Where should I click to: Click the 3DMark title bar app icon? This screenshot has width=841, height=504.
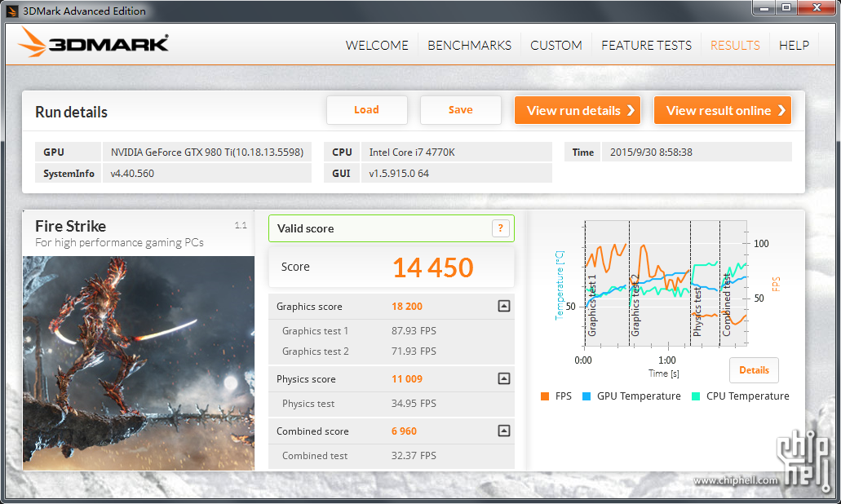(11, 11)
